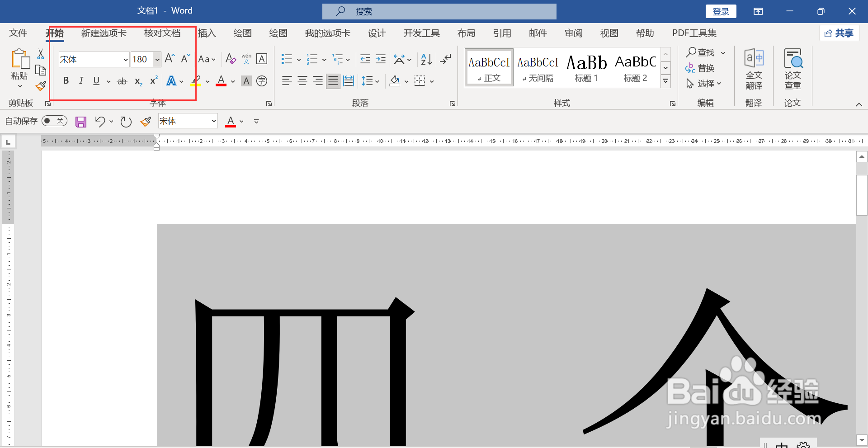Open 选择 Select menu button
Viewport: 868px width, 448px height.
pos(704,83)
